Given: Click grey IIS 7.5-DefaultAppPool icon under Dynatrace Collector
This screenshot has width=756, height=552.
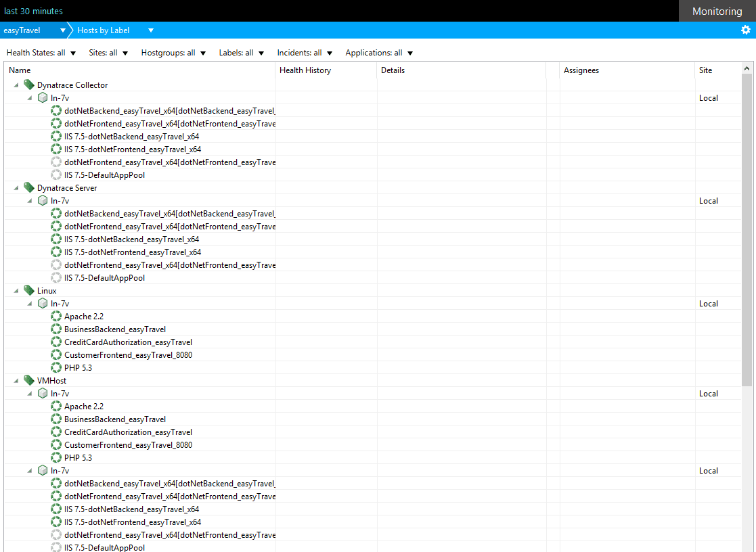Looking at the screenshot, I should tap(56, 175).
